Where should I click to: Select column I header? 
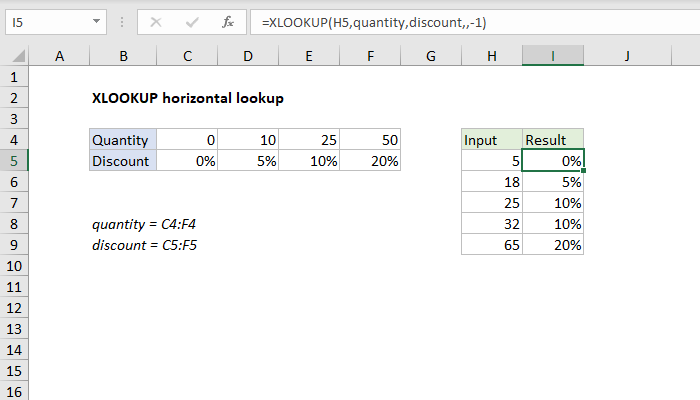tap(553, 56)
